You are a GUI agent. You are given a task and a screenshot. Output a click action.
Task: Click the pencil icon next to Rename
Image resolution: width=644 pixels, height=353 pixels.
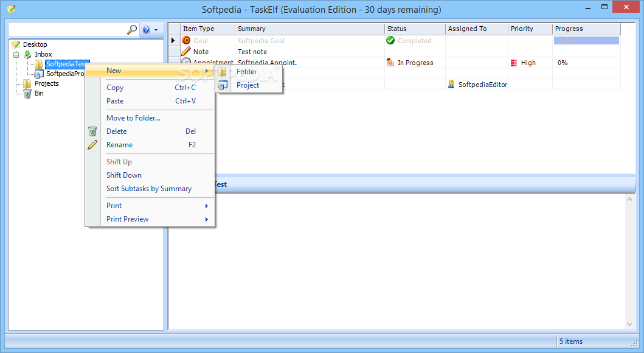click(92, 145)
